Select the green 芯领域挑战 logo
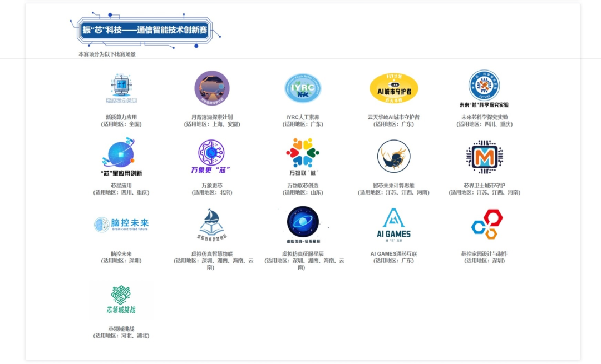Image resolution: width=601 pixels, height=364 pixels. click(x=121, y=300)
